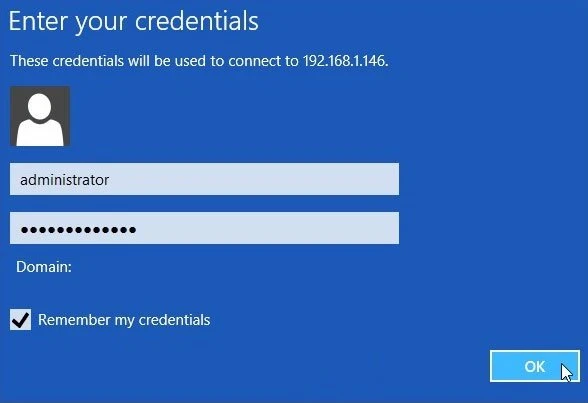Untick the Remember my credentials checkbox
This screenshot has height=403, width=588.
[21, 320]
